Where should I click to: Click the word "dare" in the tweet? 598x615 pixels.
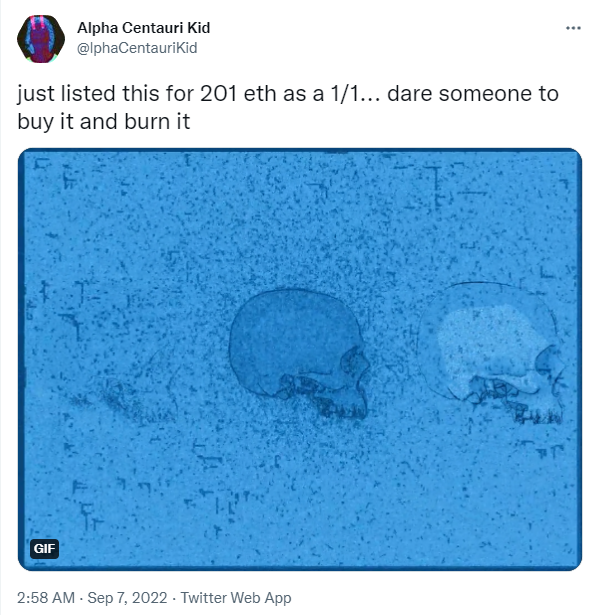tap(410, 94)
